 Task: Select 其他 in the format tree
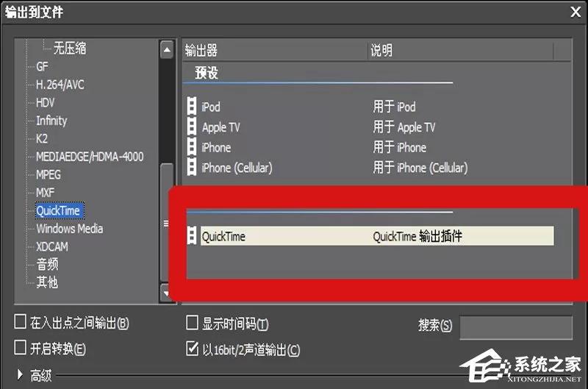[x=47, y=282]
